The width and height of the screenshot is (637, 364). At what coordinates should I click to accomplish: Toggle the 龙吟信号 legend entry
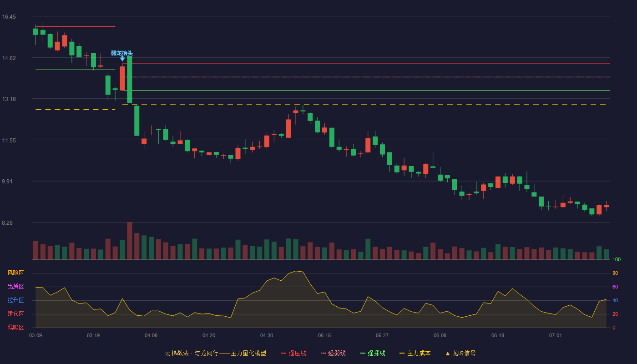click(460, 353)
